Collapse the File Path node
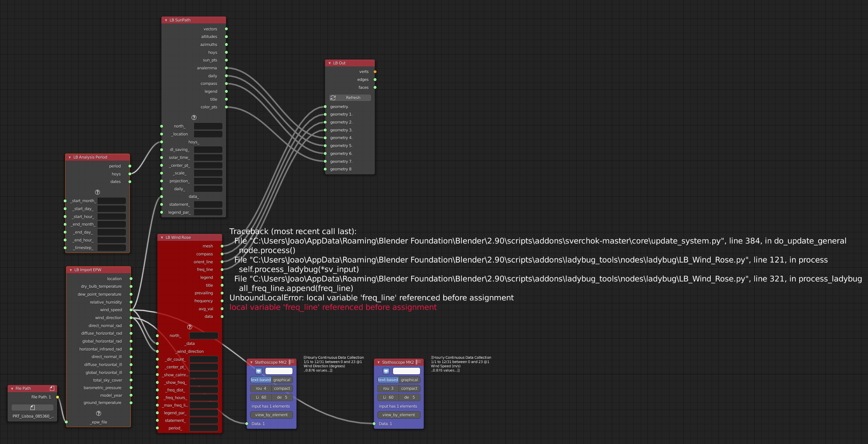The image size is (868, 444). point(13,388)
